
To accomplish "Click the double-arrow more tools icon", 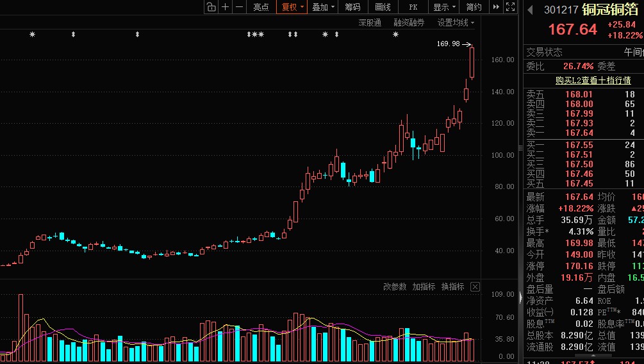I will 496,7.
